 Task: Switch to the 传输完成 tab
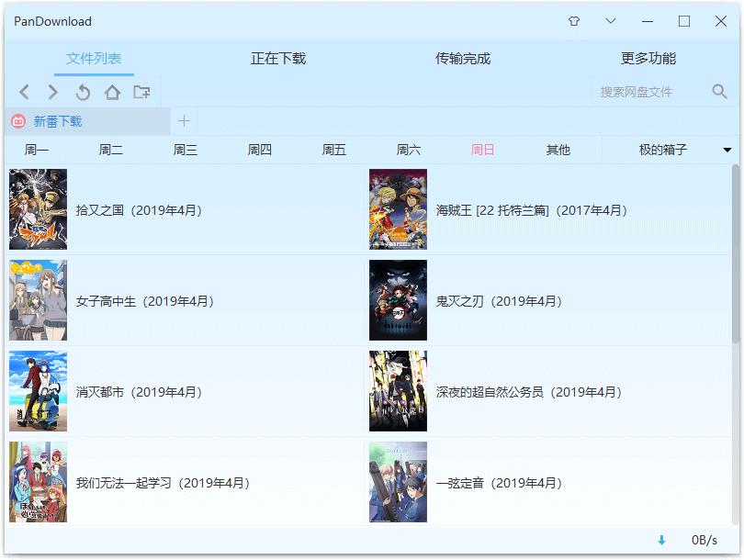tap(463, 57)
